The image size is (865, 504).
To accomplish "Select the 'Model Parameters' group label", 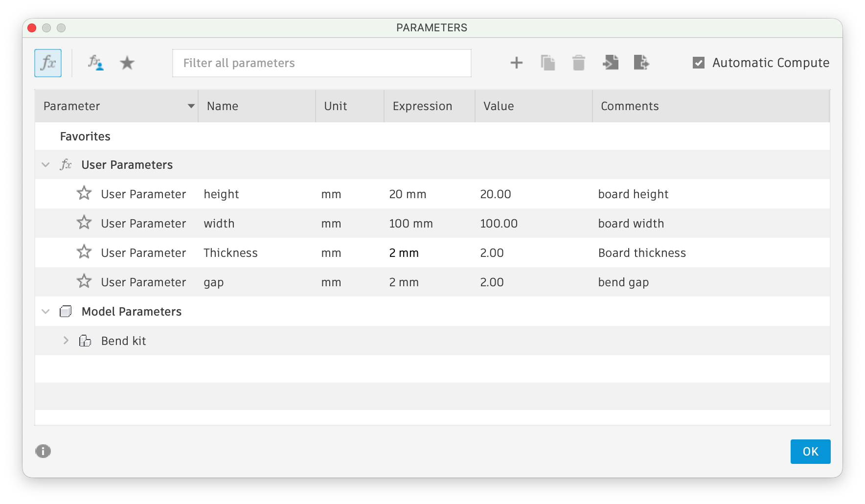I will [132, 312].
